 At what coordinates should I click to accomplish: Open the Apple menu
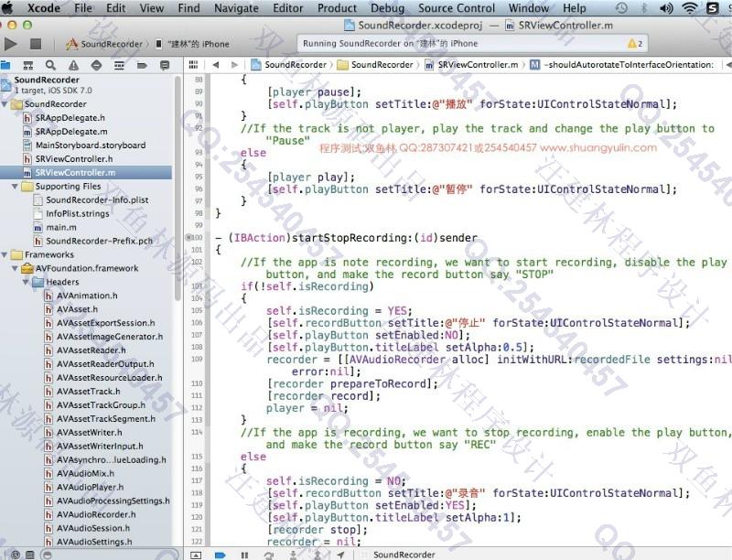[x=8, y=7]
